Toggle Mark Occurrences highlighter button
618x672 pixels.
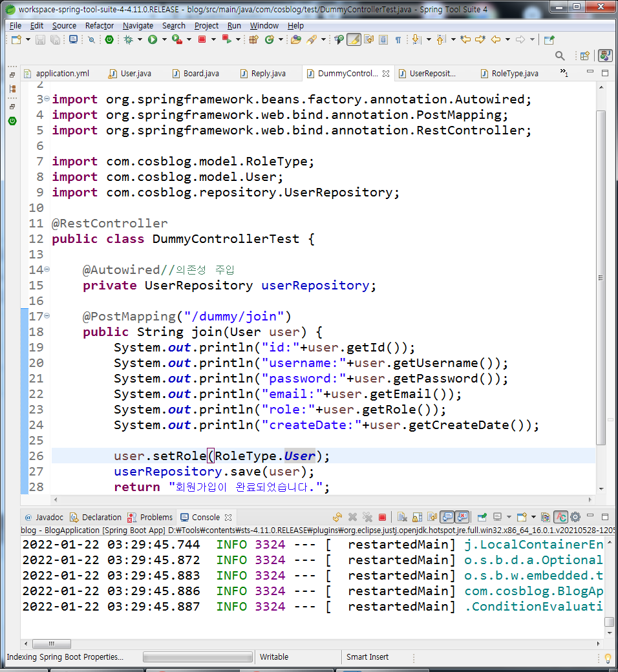[354, 40]
